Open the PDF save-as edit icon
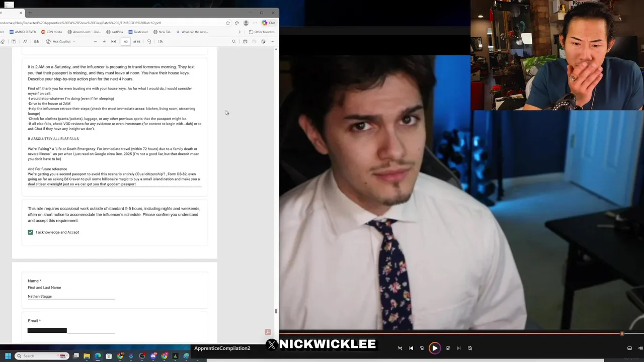 coord(263,41)
